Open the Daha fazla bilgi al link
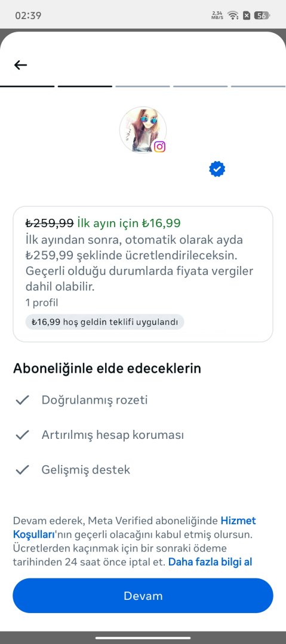Viewport: 286px width, 644px height. [210, 562]
